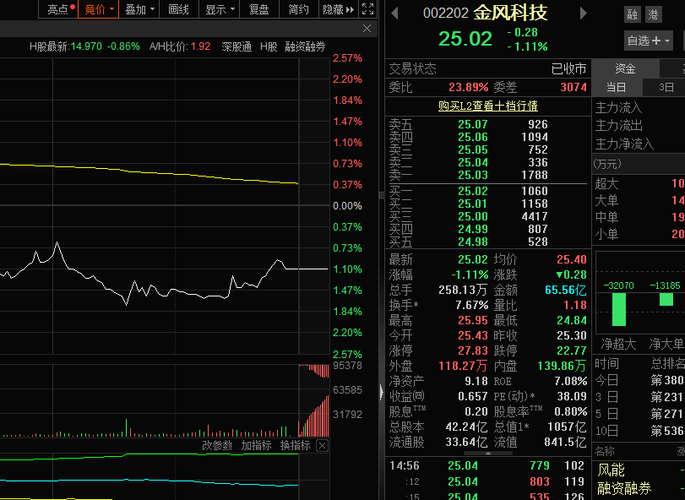Screen dimensions: 685x500
Task: Click stock code 002202
Action: point(446,14)
